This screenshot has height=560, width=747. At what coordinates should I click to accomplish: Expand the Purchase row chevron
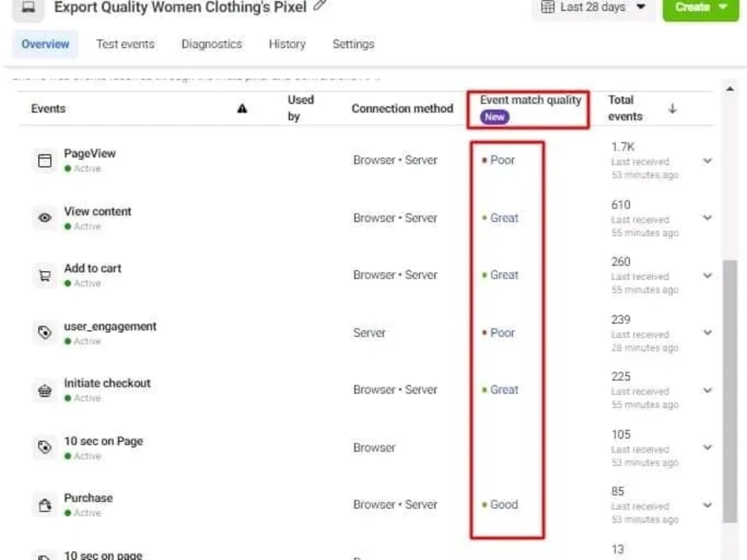(707, 505)
